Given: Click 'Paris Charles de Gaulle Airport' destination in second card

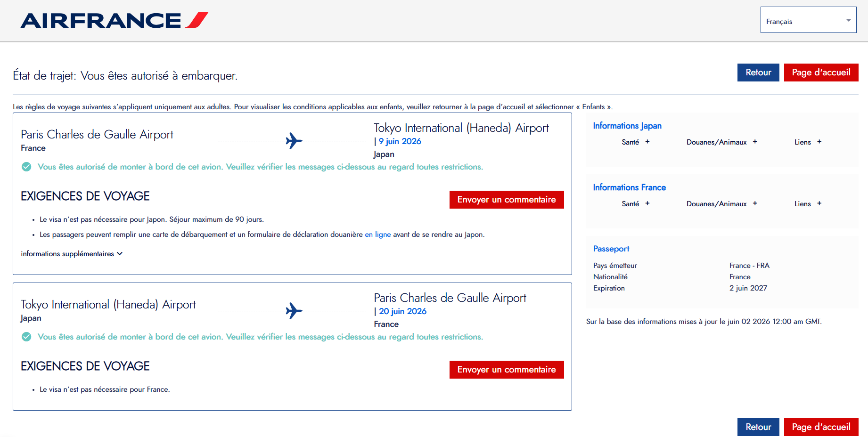Looking at the screenshot, I should pos(450,298).
